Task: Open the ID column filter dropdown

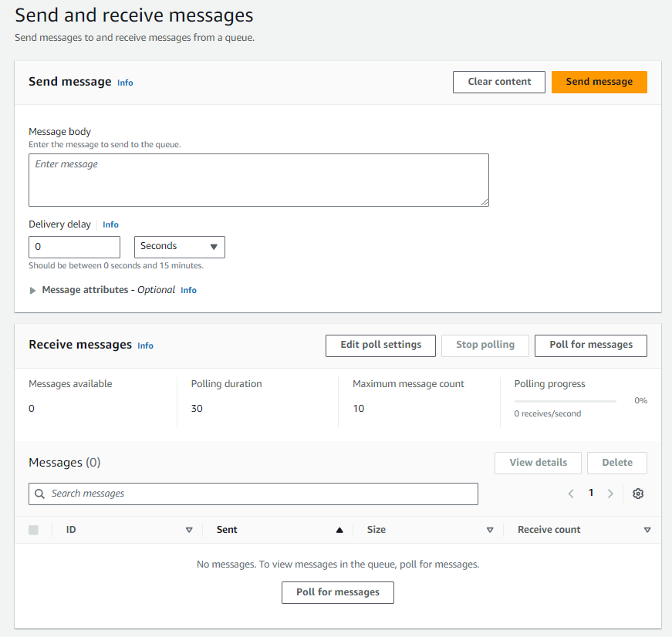Action: 189,530
